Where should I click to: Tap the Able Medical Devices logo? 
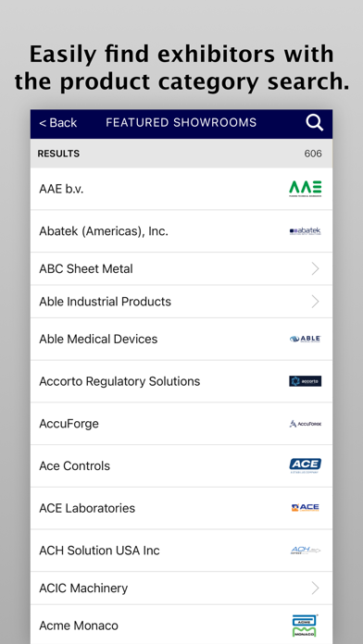305,340
